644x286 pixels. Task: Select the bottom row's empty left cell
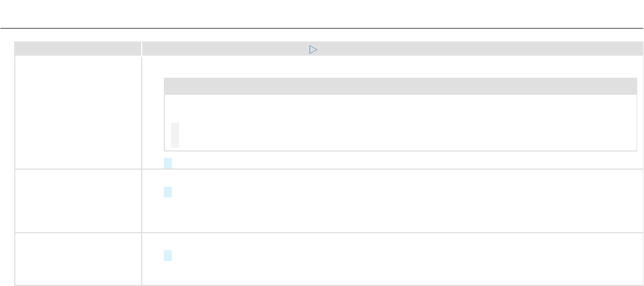[78, 258]
